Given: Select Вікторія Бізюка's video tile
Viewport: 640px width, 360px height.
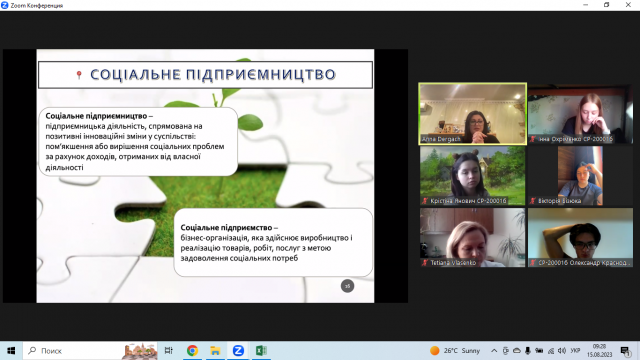Looking at the screenshot, I should click(x=580, y=176).
